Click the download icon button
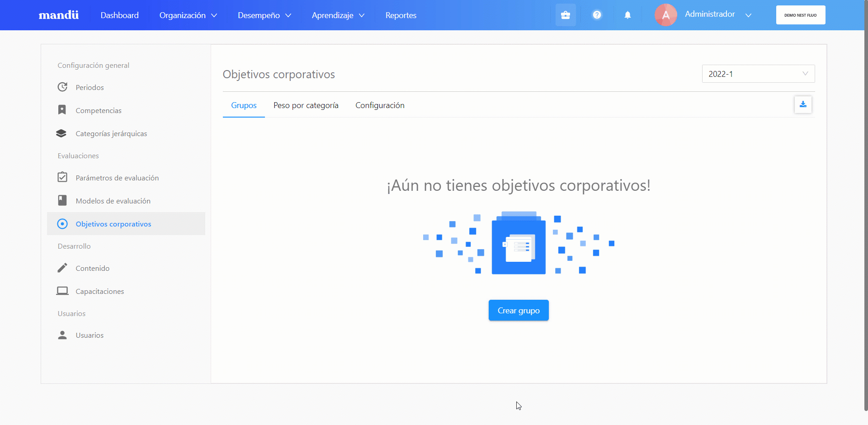The image size is (868, 425). pyautogui.click(x=803, y=104)
